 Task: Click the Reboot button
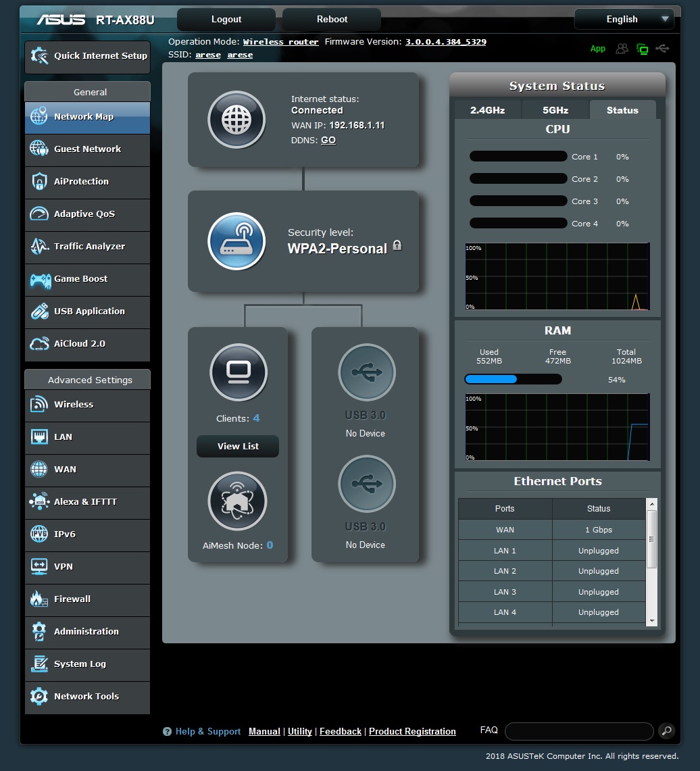332,20
